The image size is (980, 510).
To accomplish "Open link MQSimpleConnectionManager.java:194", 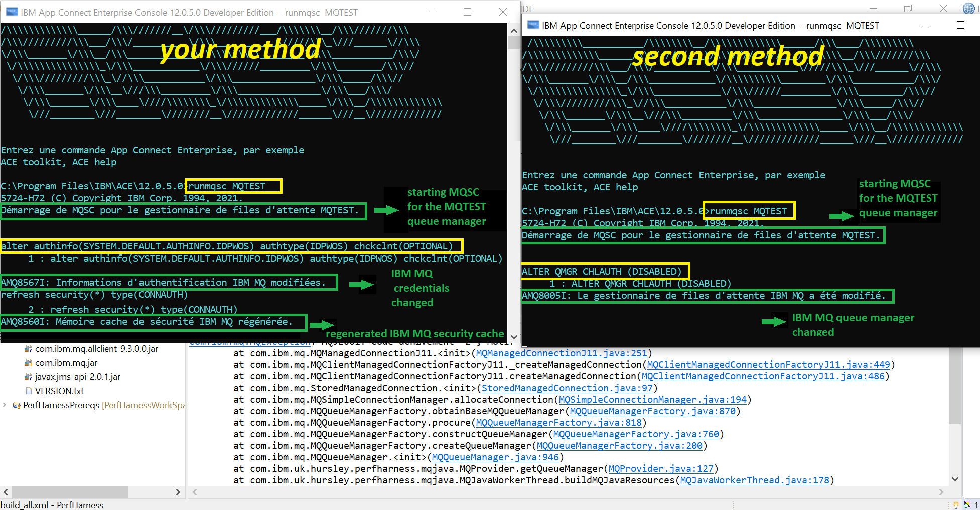I will coord(653,400).
